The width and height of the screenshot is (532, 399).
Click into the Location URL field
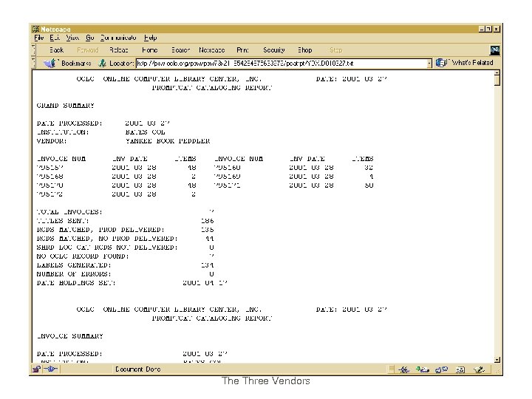pos(281,63)
